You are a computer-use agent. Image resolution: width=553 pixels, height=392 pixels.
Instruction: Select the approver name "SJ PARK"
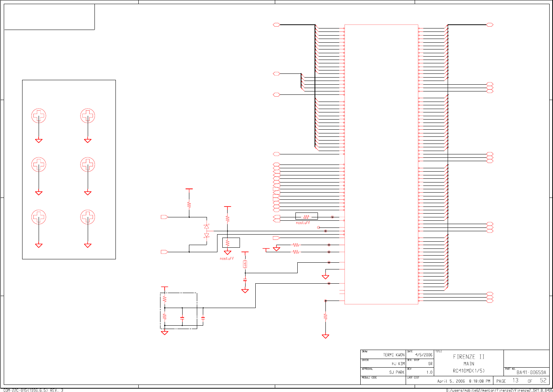397,373
